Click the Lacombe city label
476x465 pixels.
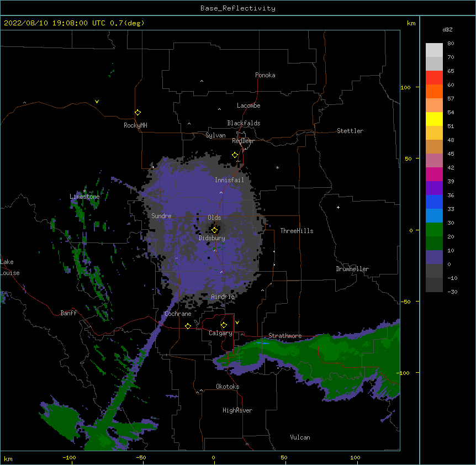tap(248, 105)
